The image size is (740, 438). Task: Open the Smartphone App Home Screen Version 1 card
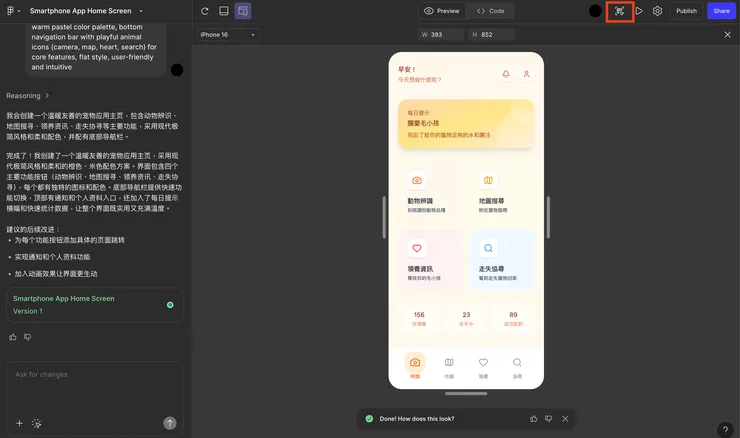tap(94, 305)
